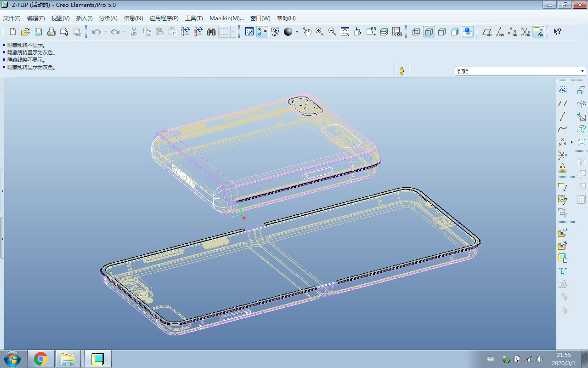Image resolution: width=588 pixels, height=368 pixels.
Task: Toggle datum planes visibility
Action: coord(487,32)
